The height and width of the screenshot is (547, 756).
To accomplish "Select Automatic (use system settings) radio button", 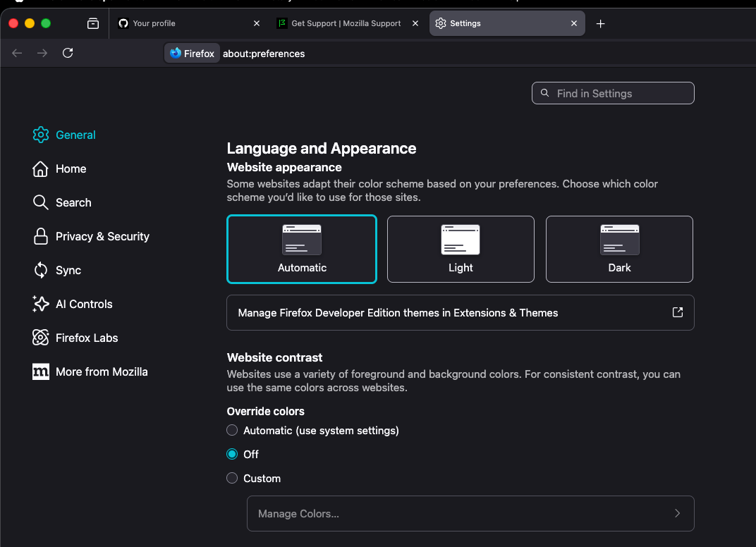I will coord(232,430).
